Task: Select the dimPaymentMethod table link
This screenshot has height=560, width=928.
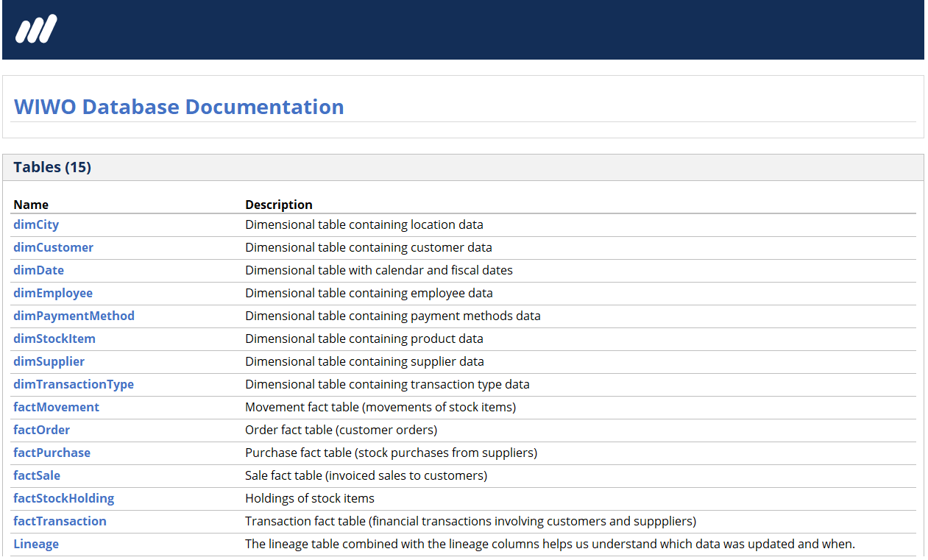Action: pyautogui.click(x=74, y=316)
